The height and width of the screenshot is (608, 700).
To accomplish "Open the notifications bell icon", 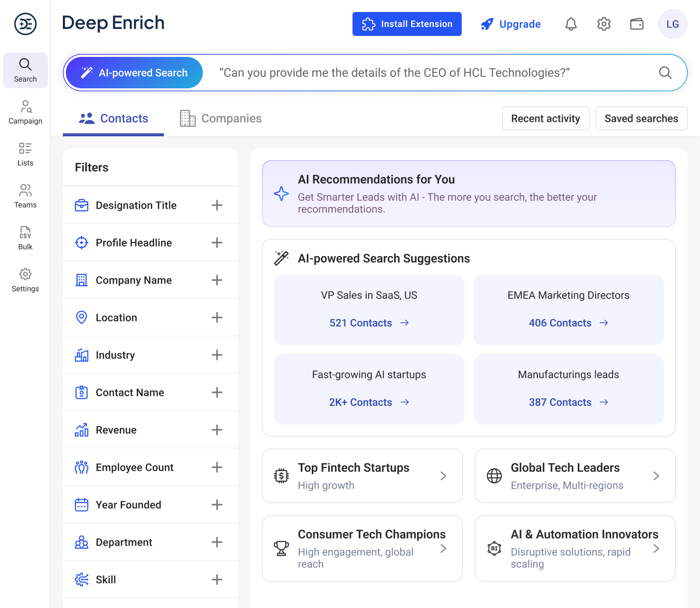I will coord(571,24).
